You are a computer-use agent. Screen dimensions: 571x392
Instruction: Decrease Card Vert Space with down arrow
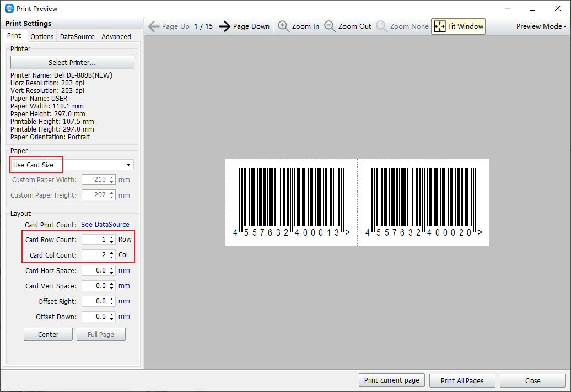pyautogui.click(x=112, y=288)
